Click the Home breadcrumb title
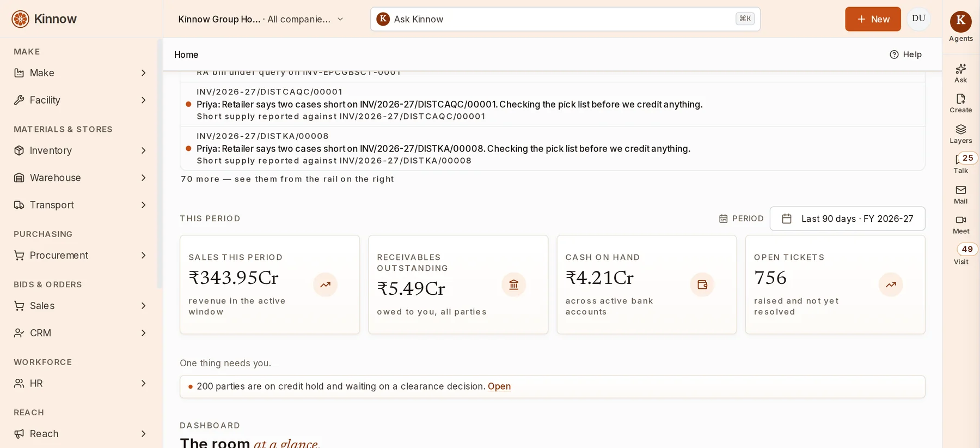 tap(186, 55)
